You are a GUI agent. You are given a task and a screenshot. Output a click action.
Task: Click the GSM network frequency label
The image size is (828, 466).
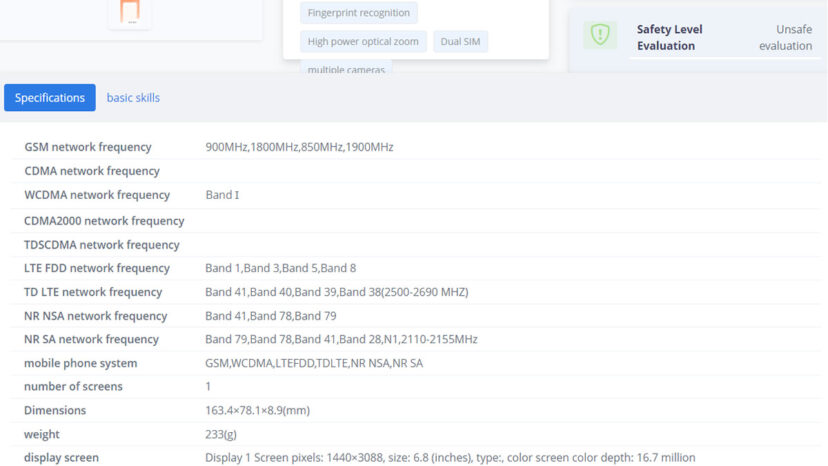(88, 147)
